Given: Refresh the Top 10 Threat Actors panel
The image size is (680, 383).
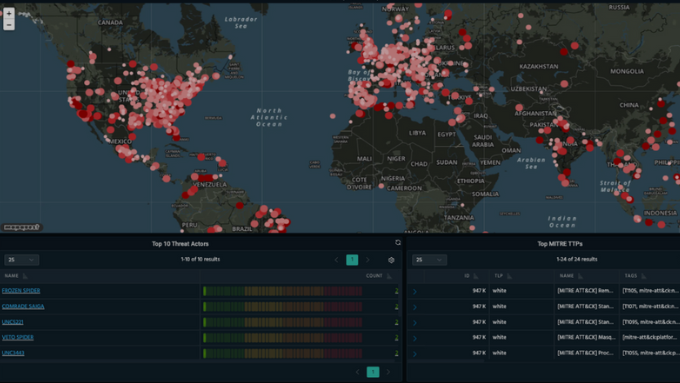Looking at the screenshot, I should [x=398, y=243].
